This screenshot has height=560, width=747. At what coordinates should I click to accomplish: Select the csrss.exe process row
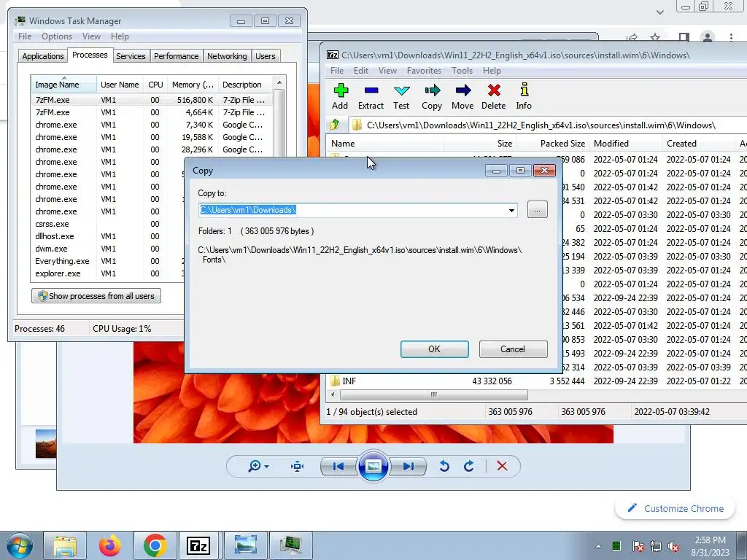[x=108, y=225]
